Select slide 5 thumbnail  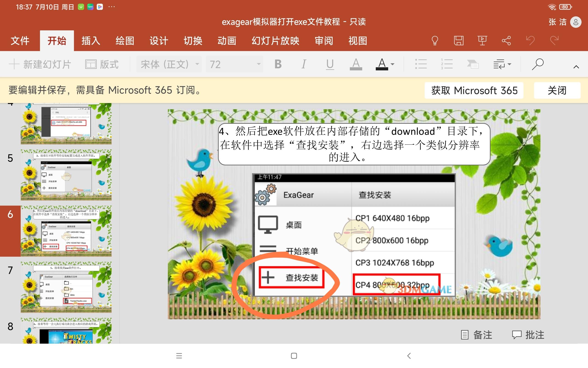[66, 175]
